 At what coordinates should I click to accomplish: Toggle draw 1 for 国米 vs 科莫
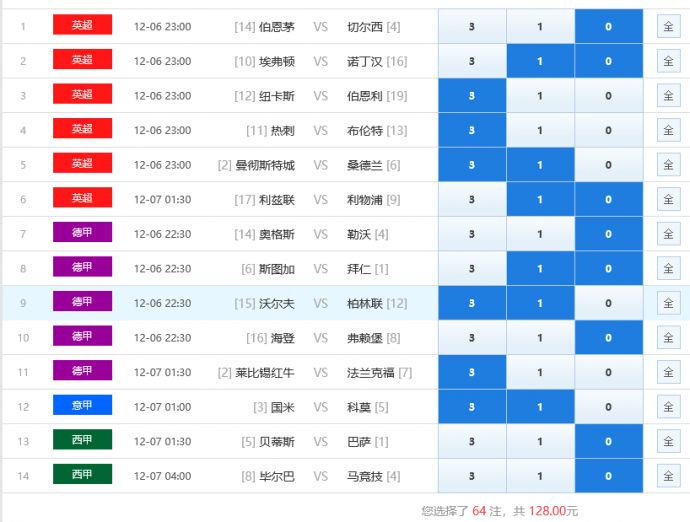pyautogui.click(x=540, y=407)
